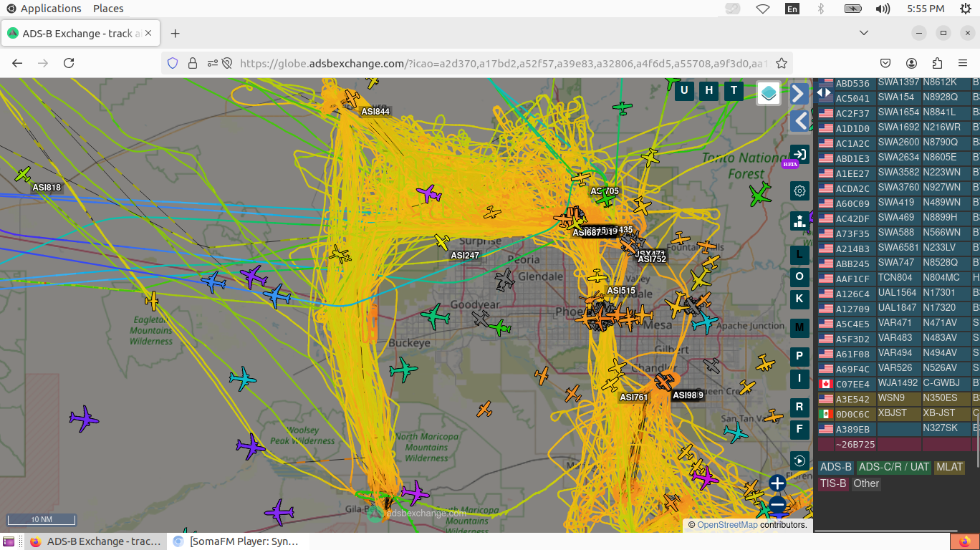
Task: Open the Bluetooth status icon
Action: [x=821, y=9]
